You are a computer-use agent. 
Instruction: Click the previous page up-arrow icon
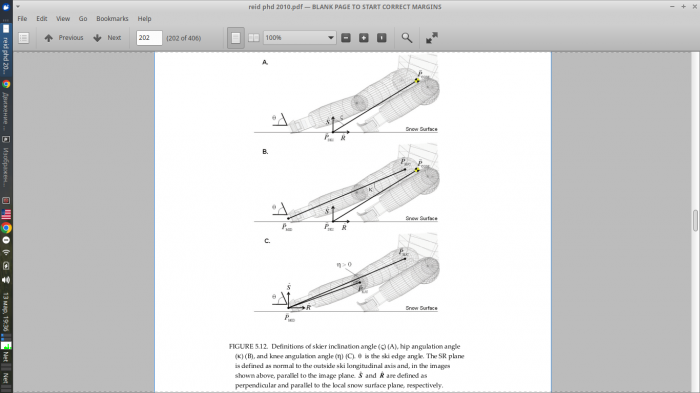(49, 38)
